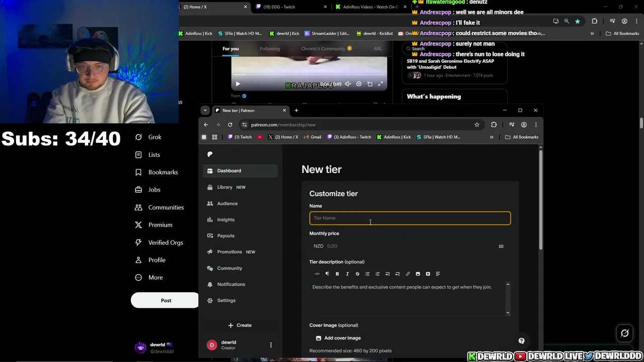This screenshot has width=644, height=362.
Task: Unmute the X feed video
Action: point(348,84)
